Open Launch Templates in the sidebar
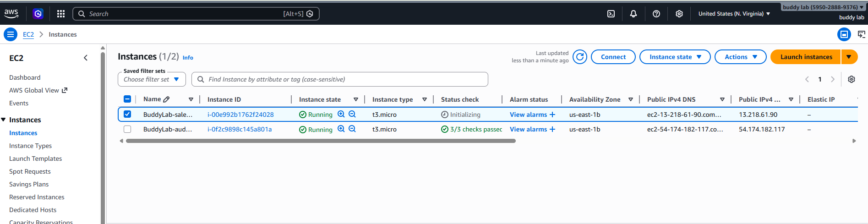868x224 pixels. [x=35, y=158]
